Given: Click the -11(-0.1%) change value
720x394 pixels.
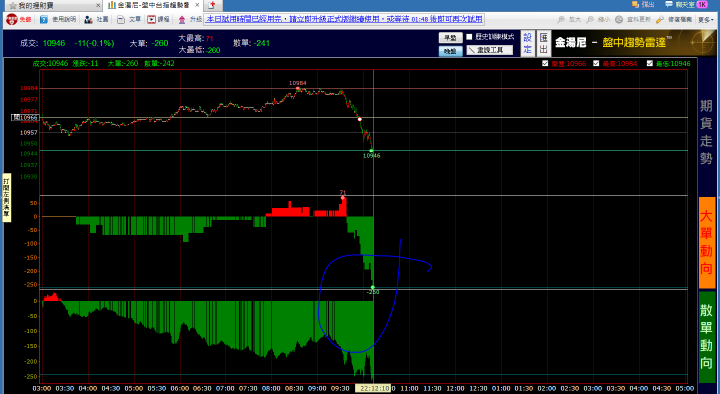Looking at the screenshot, I should pos(94,43).
